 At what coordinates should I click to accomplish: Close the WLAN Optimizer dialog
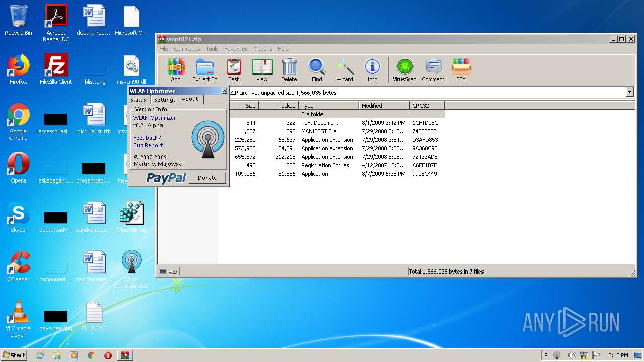click(224, 91)
